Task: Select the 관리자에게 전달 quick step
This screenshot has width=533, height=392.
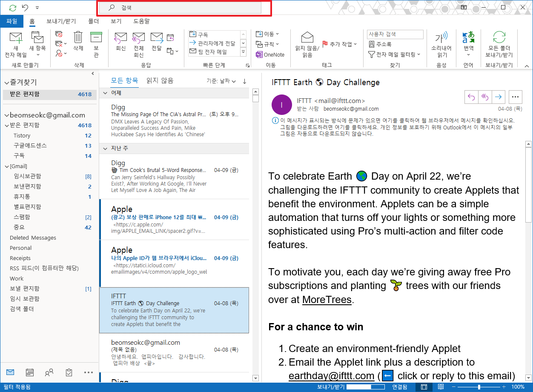Action: [x=214, y=43]
